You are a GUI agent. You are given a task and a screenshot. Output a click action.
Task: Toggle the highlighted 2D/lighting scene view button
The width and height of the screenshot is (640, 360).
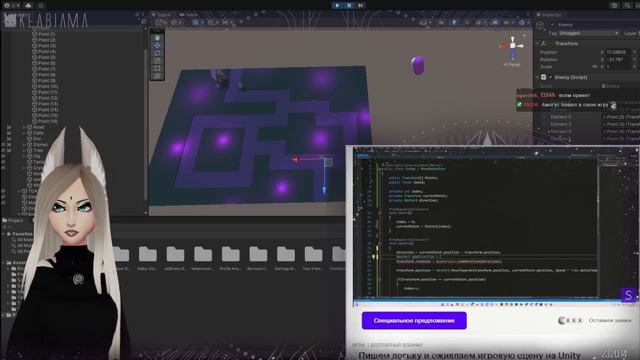tap(454, 22)
